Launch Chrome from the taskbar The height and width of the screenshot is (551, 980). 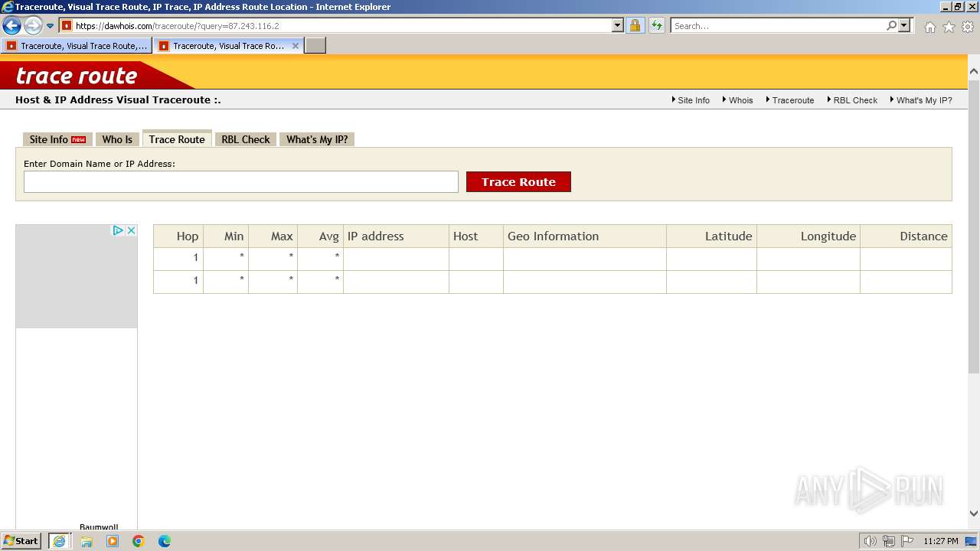[x=139, y=541]
